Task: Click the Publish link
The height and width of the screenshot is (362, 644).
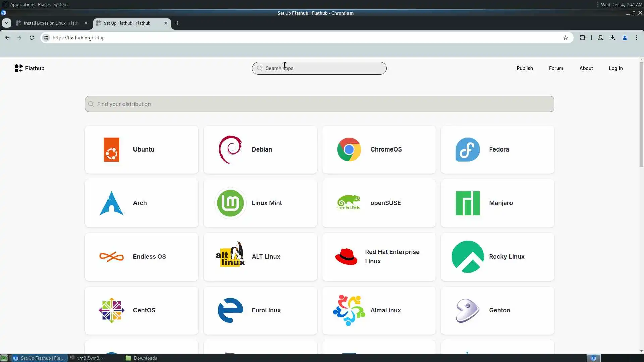Action: 524,68
